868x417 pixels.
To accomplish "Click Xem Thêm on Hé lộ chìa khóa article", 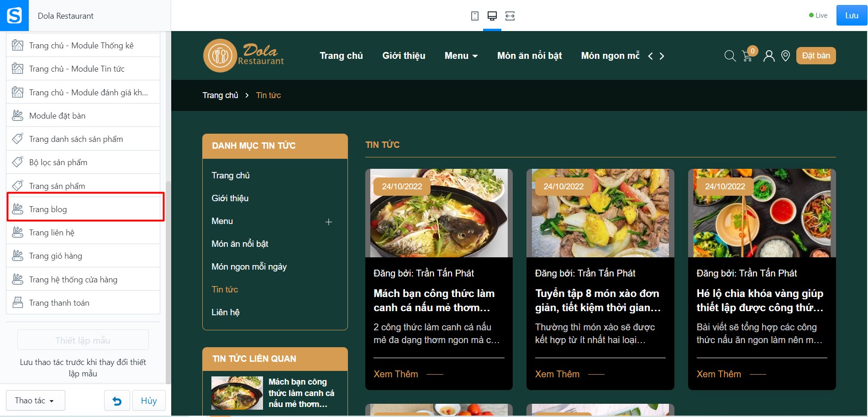I will [731, 374].
